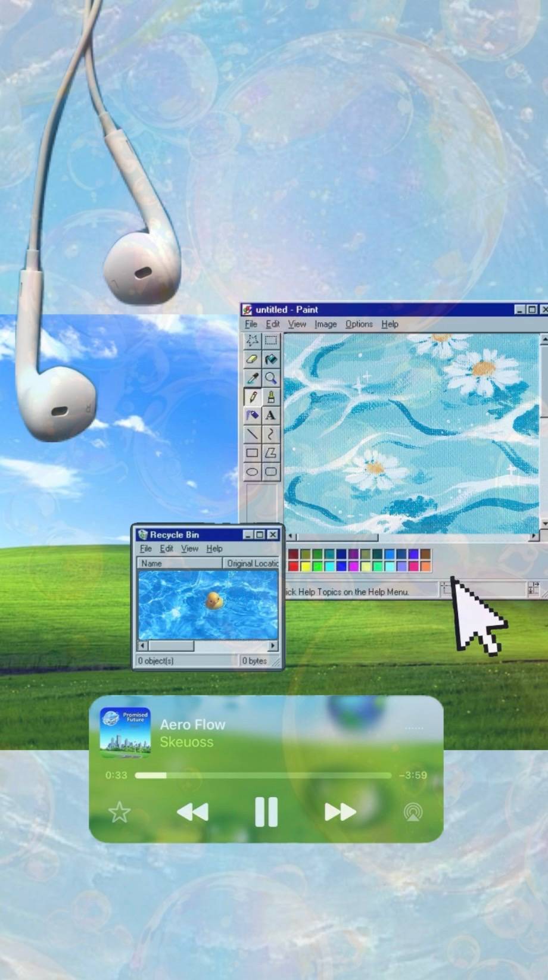Image resolution: width=548 pixels, height=980 pixels.
Task: Choose the Eraser tool in Paint
Action: pyautogui.click(x=253, y=359)
